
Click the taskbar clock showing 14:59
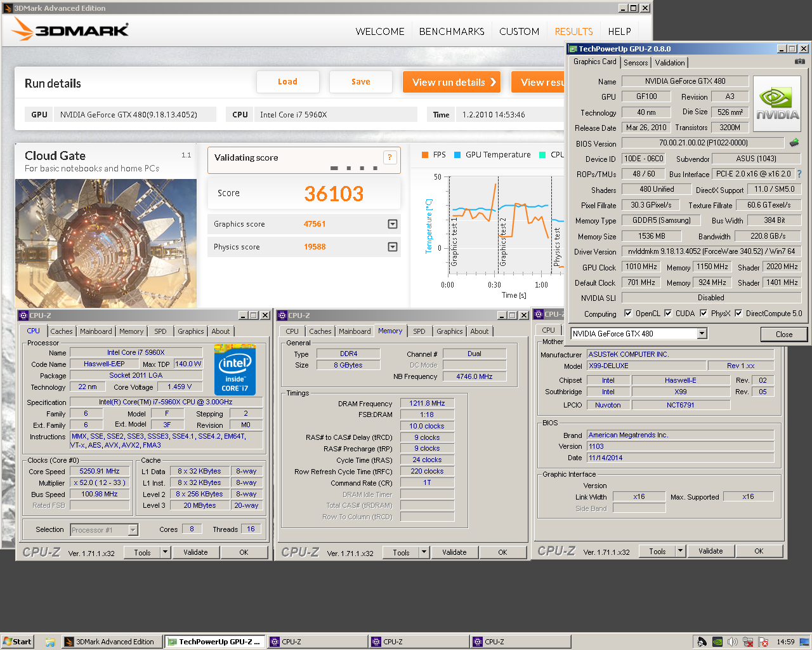coord(785,642)
